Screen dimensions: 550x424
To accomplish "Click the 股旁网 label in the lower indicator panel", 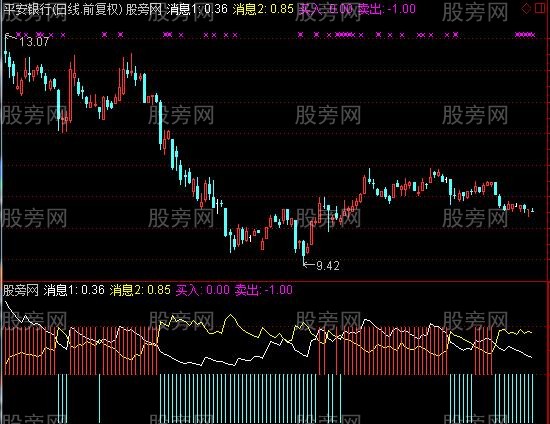I will point(20,291).
